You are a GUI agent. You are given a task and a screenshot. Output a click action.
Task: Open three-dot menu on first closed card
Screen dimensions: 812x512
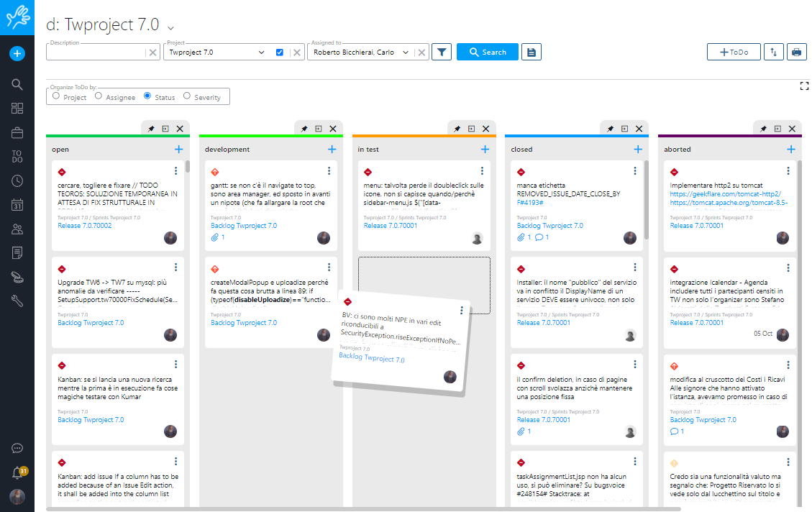[636, 171]
